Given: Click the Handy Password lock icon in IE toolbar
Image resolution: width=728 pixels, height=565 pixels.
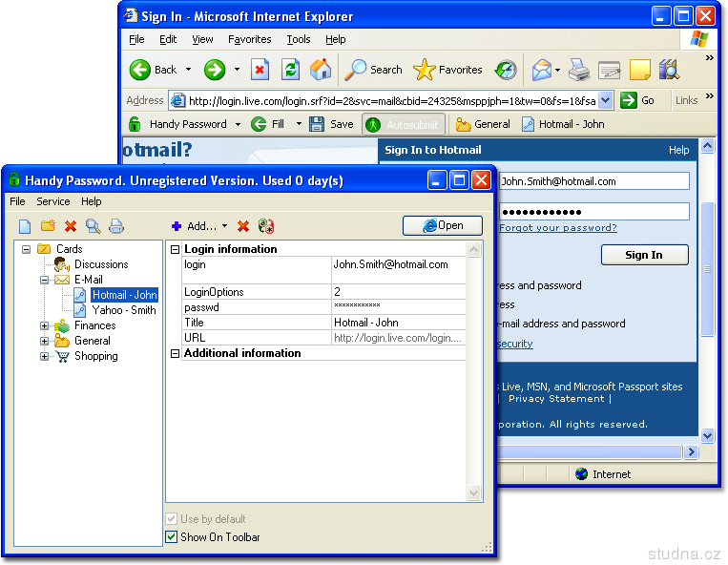Looking at the screenshot, I should click(135, 124).
